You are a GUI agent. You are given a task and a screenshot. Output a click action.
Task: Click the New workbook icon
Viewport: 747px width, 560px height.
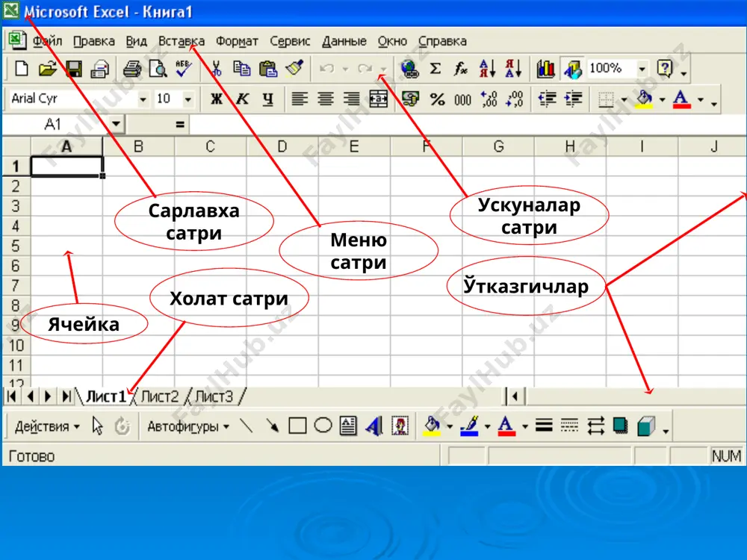[x=22, y=69]
